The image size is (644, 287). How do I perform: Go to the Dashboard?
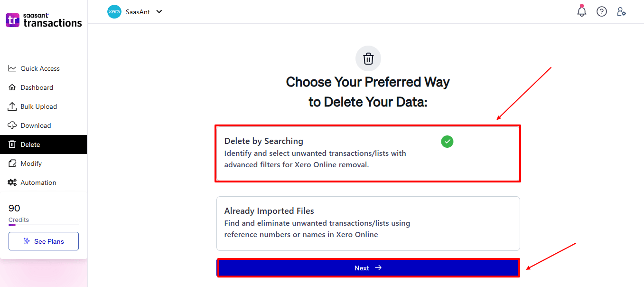[x=37, y=87]
